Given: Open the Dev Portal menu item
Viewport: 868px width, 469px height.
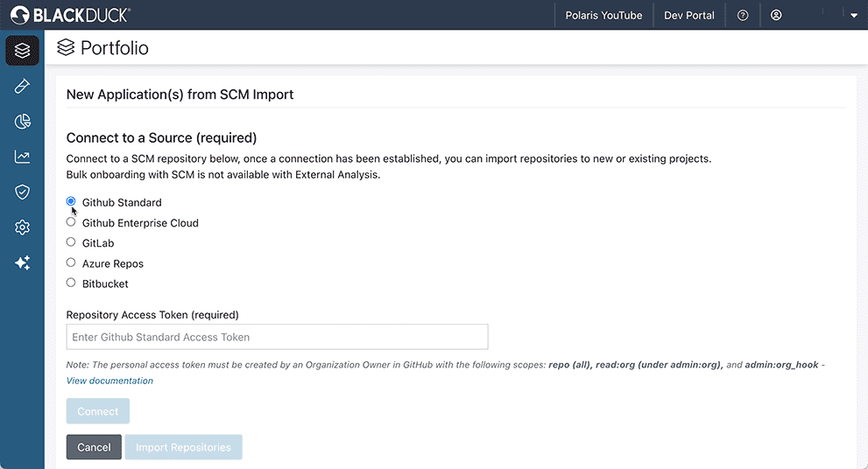Looking at the screenshot, I should [689, 16].
